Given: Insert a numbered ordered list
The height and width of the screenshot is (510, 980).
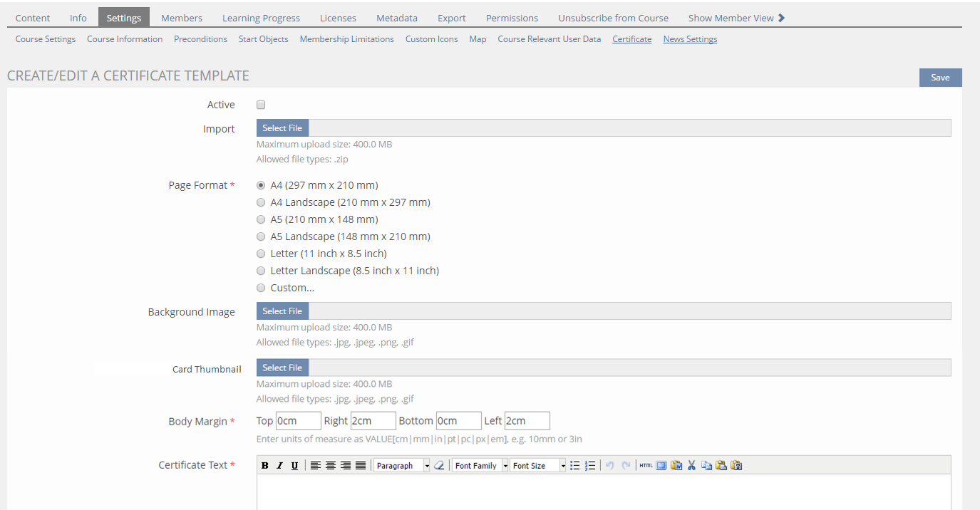Looking at the screenshot, I should click(x=590, y=466).
